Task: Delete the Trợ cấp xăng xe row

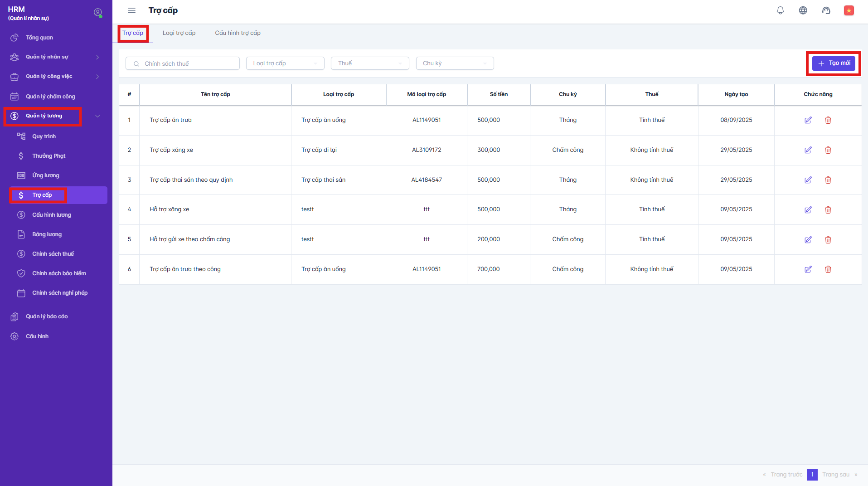Action: 828,150
